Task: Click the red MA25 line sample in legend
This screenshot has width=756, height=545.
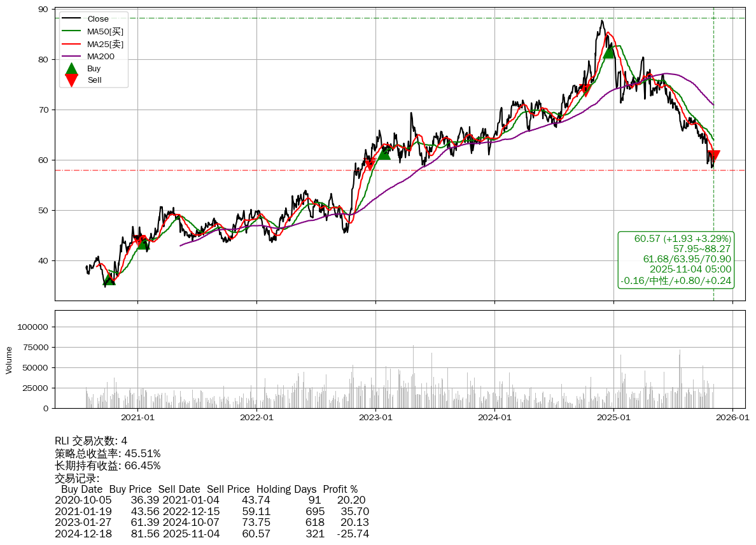Action: tap(72, 44)
